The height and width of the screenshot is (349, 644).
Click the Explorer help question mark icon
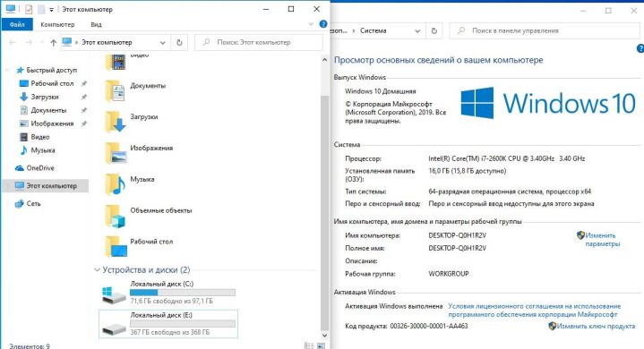[x=323, y=24]
